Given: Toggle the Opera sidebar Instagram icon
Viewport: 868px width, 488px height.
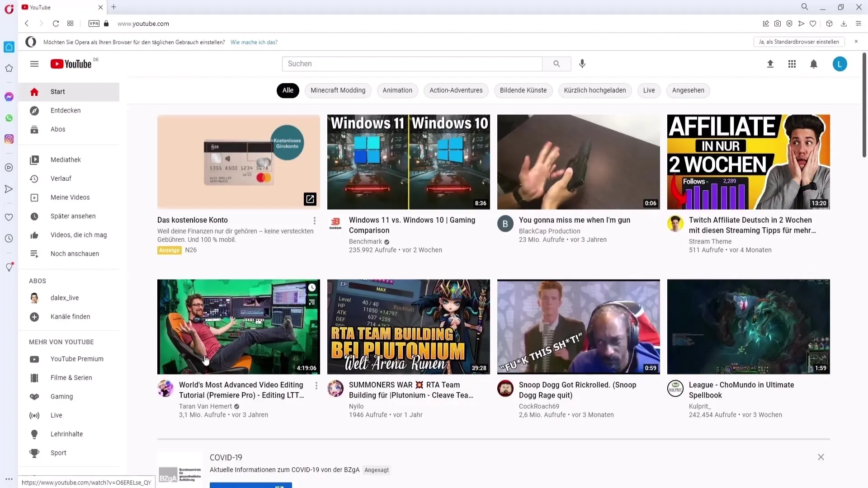Looking at the screenshot, I should (9, 139).
